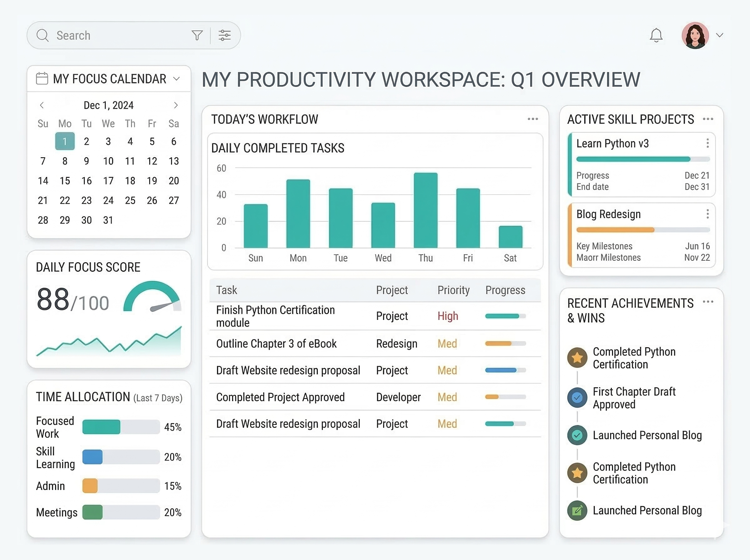750x560 pixels.
Task: Click the Priority column header
Action: (453, 290)
